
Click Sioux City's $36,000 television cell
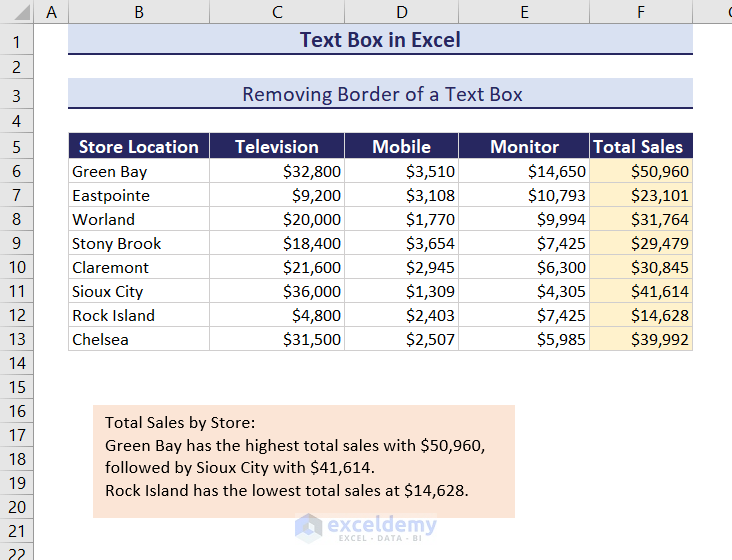click(277, 291)
